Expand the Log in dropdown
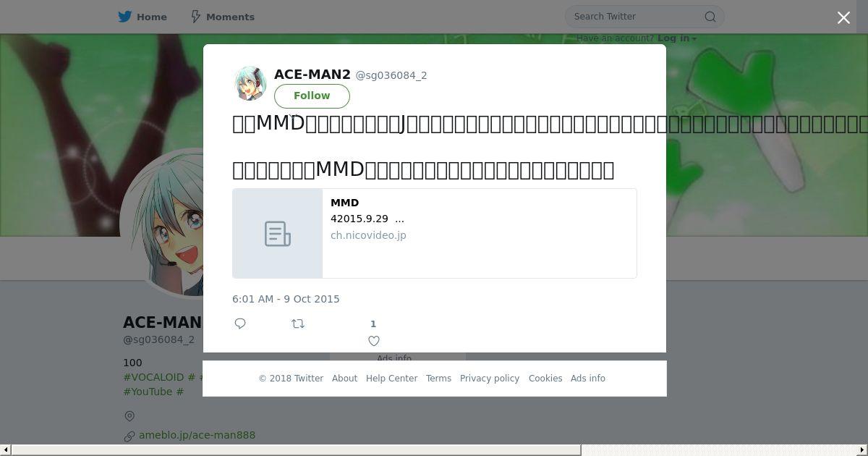Screen dimensions: 868x456 pyautogui.click(x=677, y=38)
